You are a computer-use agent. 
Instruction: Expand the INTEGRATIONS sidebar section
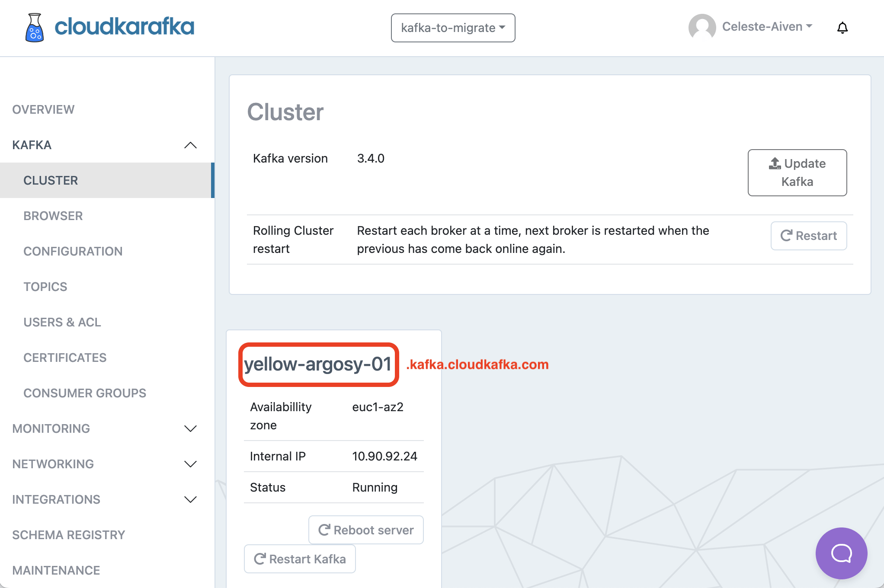190,499
